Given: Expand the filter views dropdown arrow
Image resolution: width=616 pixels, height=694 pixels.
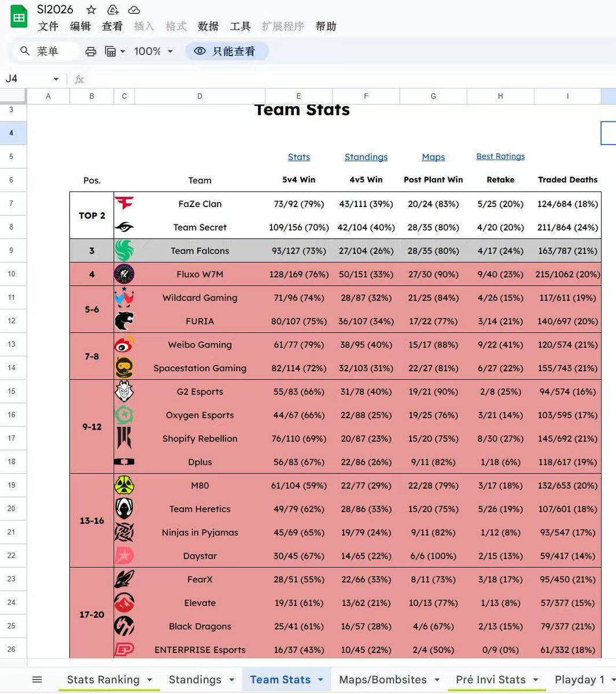Looking at the screenshot, I should 123,51.
